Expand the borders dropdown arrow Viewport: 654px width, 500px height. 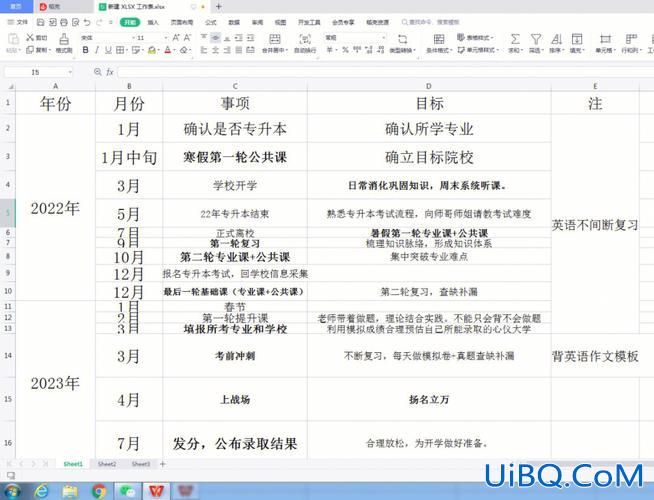click(x=127, y=50)
